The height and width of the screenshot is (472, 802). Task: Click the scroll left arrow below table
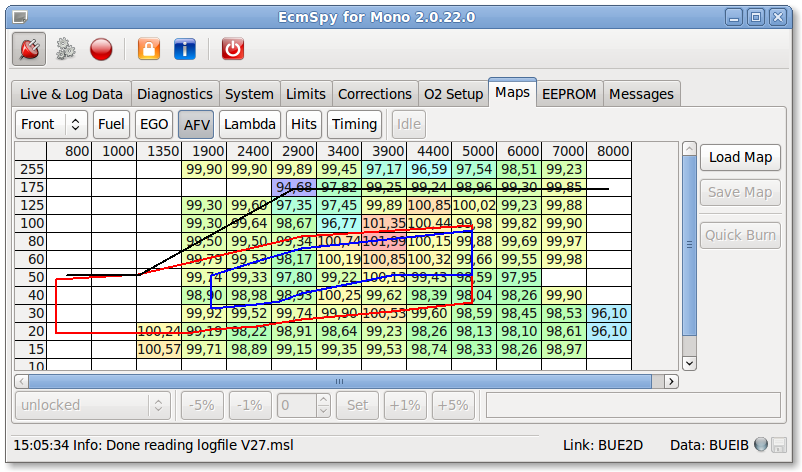point(21,381)
